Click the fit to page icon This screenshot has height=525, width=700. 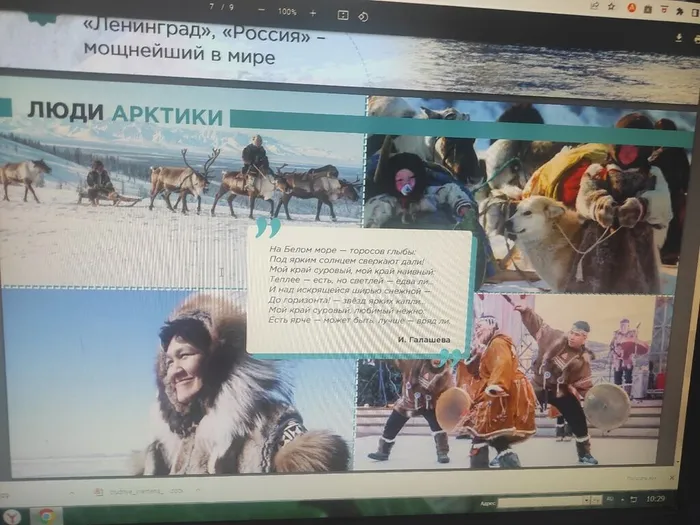coord(343,14)
